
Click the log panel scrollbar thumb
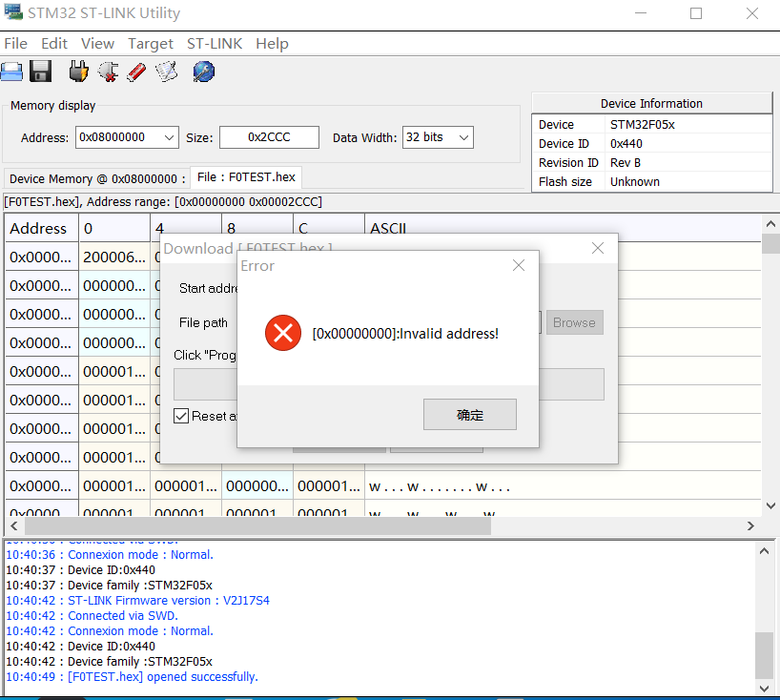click(765, 655)
